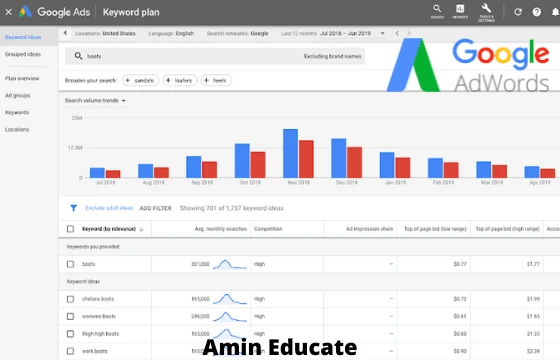The width and height of the screenshot is (560, 360).
Task: Click ADD FILTER button
Action: pos(155,208)
